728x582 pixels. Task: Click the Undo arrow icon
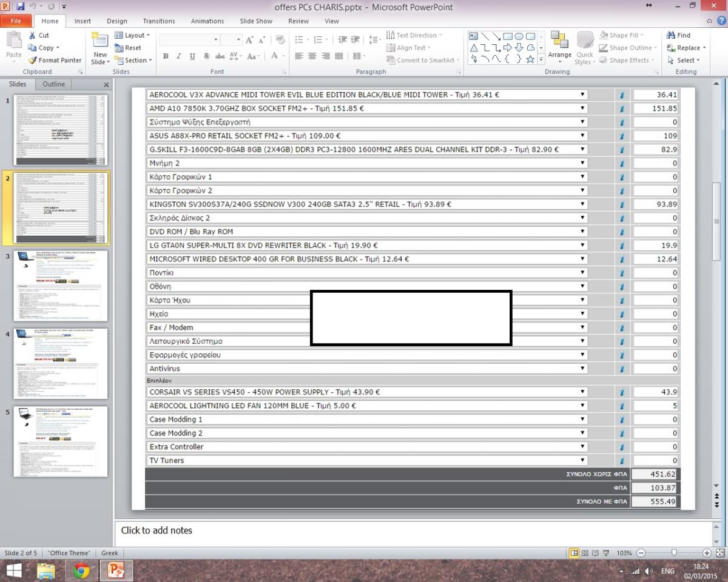(34, 7)
